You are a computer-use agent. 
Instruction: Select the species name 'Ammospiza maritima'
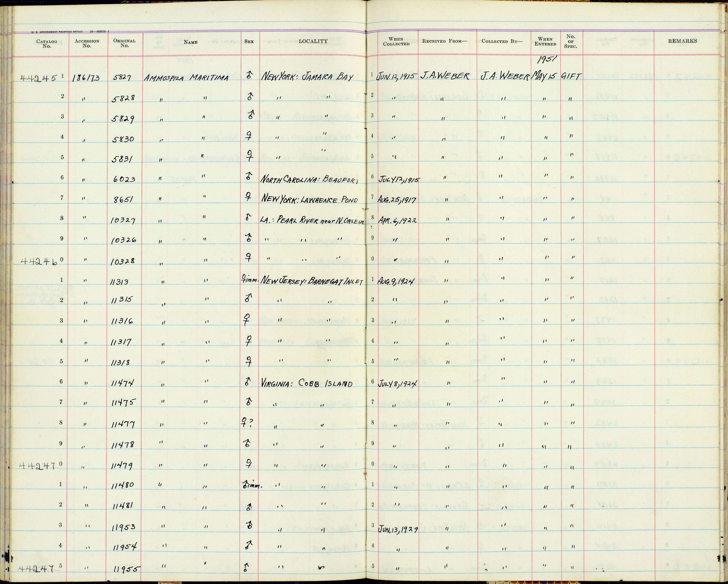[186, 78]
